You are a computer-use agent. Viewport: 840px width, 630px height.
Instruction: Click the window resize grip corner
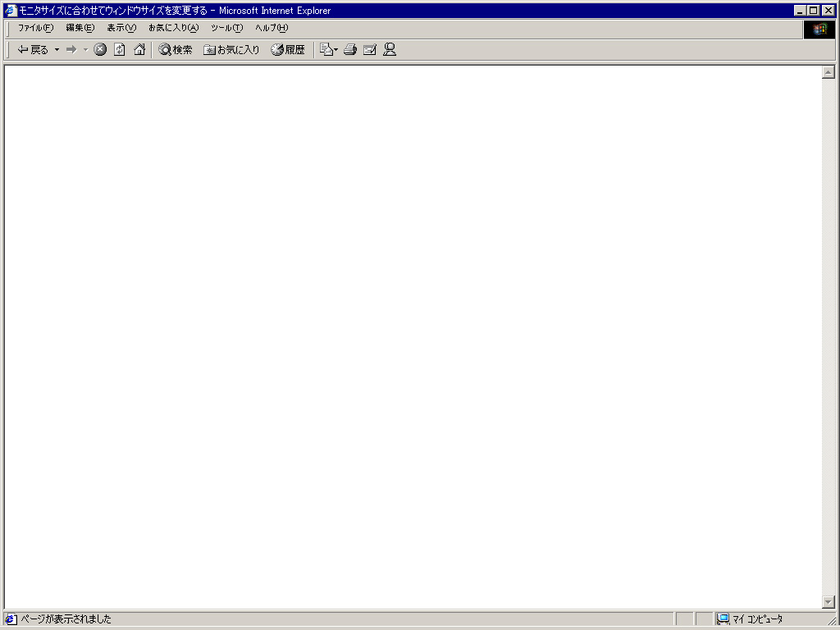[x=831, y=621]
